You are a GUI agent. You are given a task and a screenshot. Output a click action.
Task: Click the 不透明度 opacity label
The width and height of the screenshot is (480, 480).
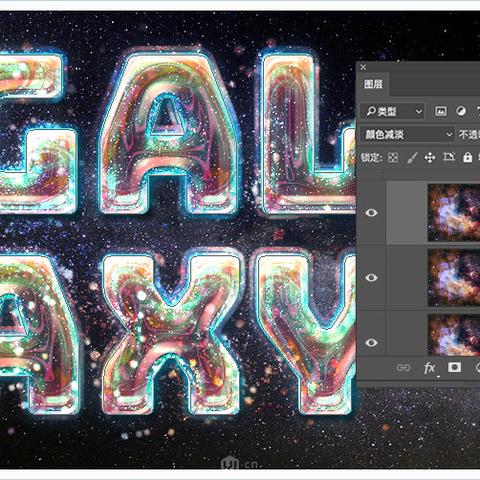point(469,135)
